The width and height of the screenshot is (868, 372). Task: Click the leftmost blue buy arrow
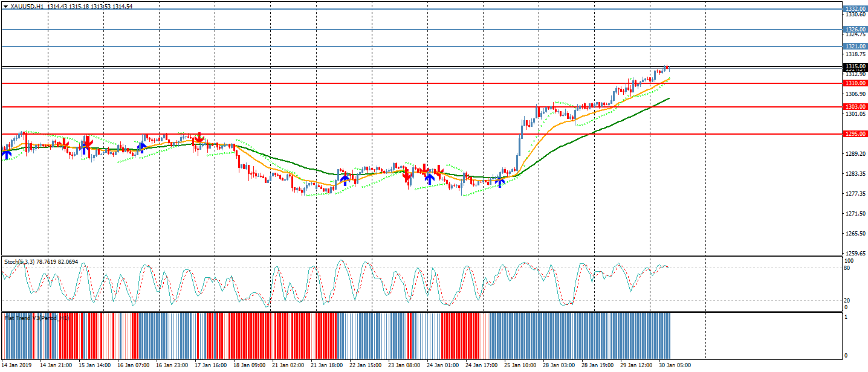click(x=7, y=155)
